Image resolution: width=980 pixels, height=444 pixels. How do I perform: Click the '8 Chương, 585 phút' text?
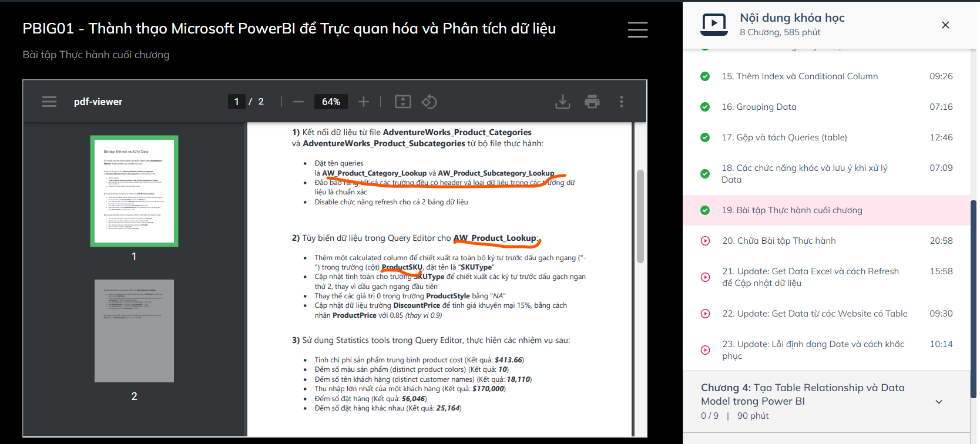coord(780,32)
